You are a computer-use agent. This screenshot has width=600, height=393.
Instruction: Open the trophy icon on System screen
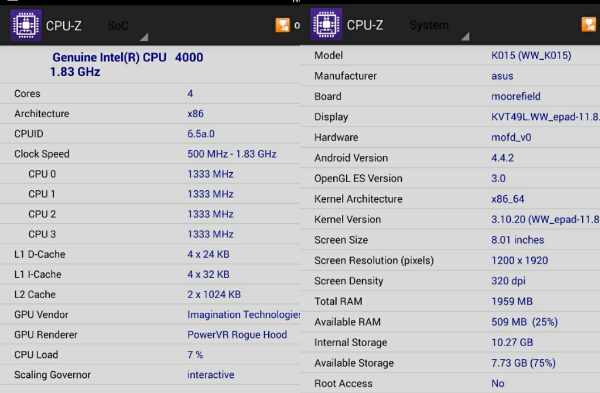(x=589, y=24)
